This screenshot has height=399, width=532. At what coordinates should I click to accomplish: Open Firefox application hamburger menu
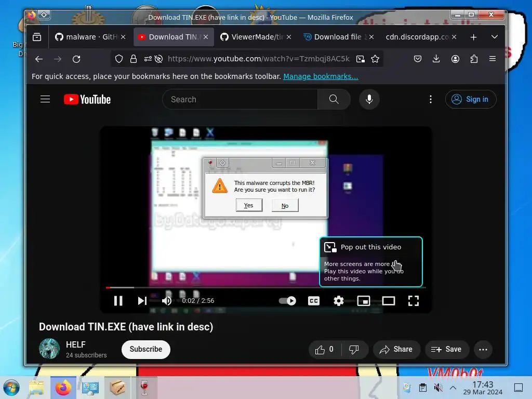tap(493, 59)
